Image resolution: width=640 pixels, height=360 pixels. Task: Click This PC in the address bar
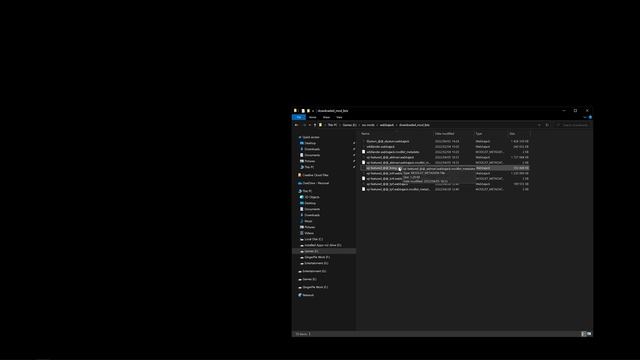click(x=333, y=125)
